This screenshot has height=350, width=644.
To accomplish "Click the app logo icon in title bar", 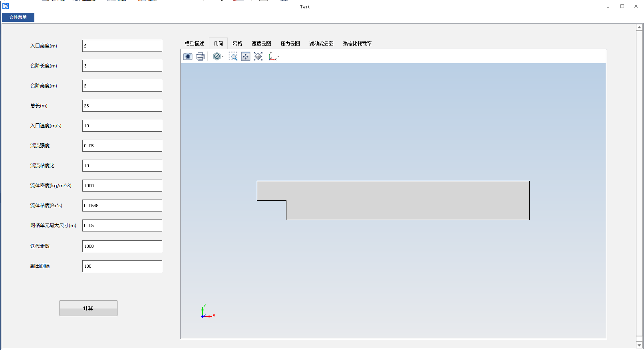I will (6, 6).
